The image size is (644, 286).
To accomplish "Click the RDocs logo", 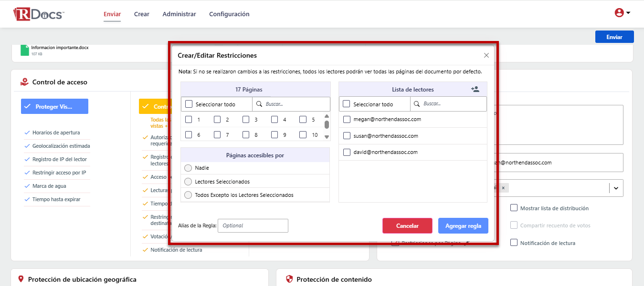I will [39, 14].
